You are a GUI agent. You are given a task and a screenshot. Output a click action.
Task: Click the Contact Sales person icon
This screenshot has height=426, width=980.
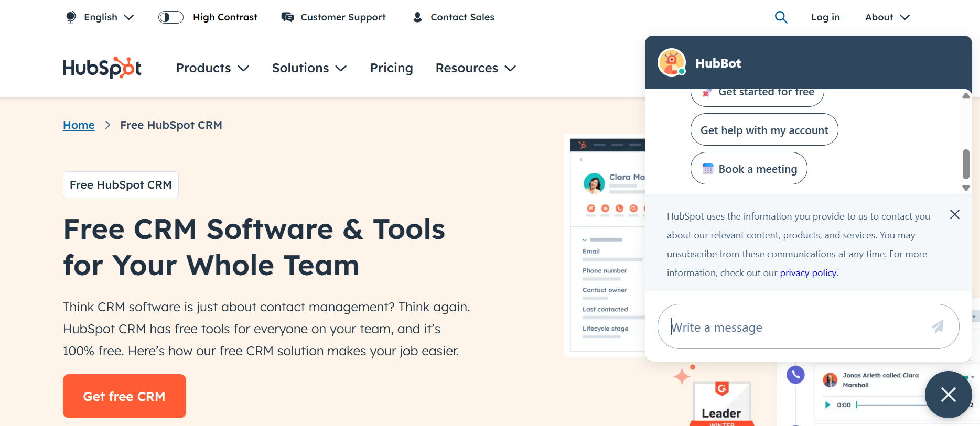coord(417,17)
